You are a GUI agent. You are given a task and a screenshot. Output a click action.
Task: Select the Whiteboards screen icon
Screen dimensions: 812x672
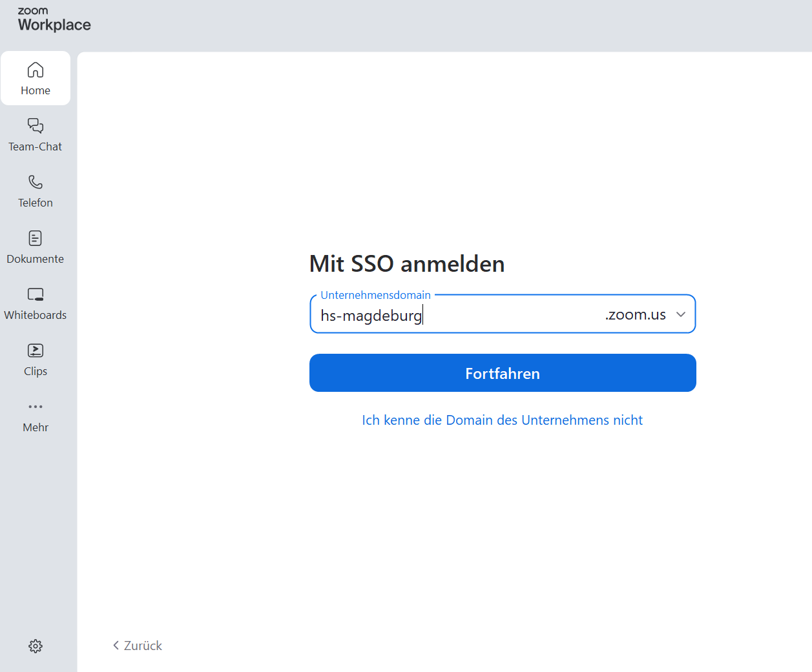36,294
